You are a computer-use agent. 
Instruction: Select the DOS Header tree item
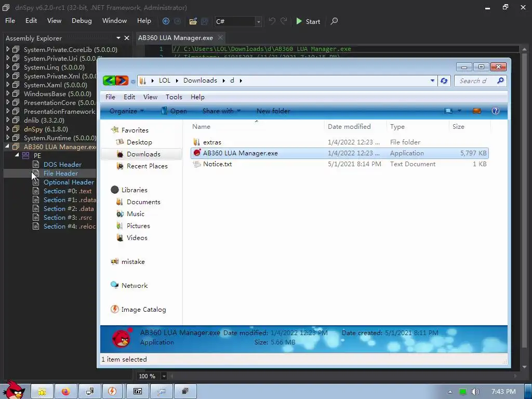pyautogui.click(x=62, y=165)
